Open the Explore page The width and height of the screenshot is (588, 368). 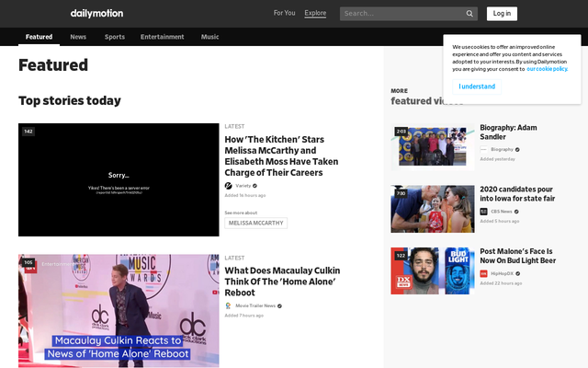point(315,13)
